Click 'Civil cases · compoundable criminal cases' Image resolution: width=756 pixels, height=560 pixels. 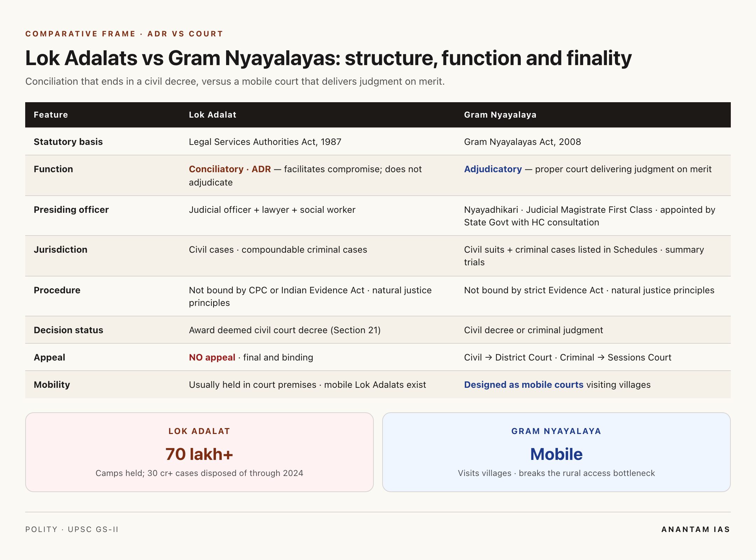pyautogui.click(x=278, y=250)
